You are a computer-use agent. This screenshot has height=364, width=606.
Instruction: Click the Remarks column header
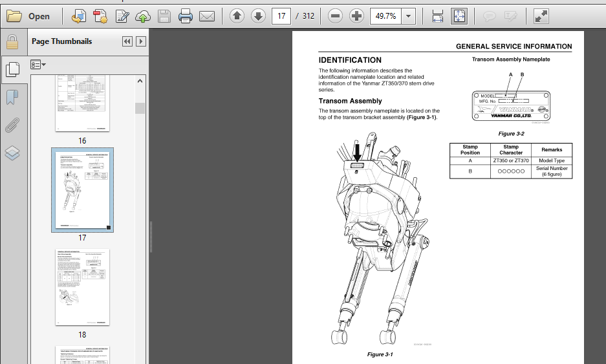tap(552, 149)
